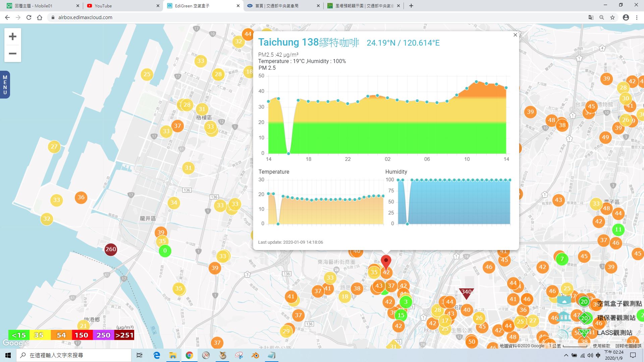Screen dimensions: 644x362
Task: Zoom in the map with plus button
Action: [x=13, y=37]
